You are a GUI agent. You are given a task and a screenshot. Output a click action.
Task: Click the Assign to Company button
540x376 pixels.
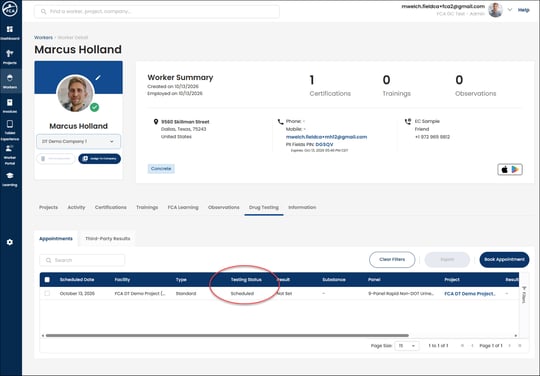click(100, 159)
